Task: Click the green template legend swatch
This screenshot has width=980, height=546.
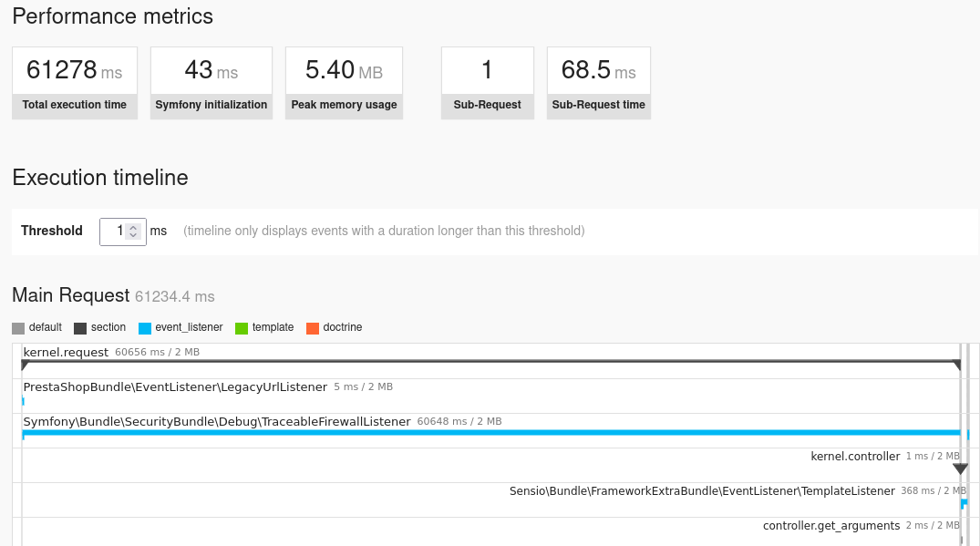Action: [242, 328]
